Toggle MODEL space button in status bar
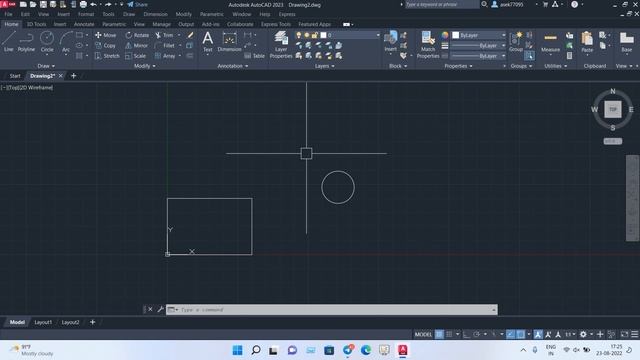Image resolution: width=640 pixels, height=360 pixels. [423, 334]
